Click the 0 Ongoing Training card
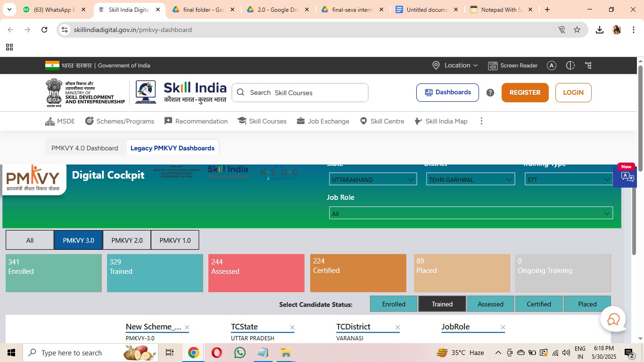Image resolution: width=644 pixels, height=362 pixels. (563, 273)
